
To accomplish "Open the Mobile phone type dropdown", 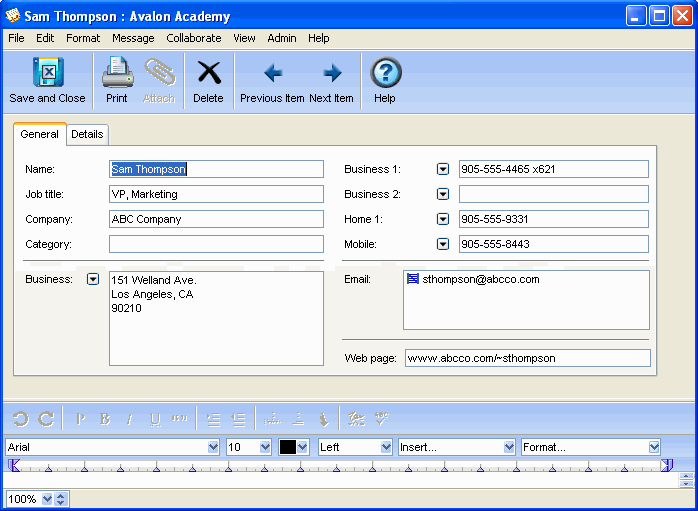I will tap(443, 244).
